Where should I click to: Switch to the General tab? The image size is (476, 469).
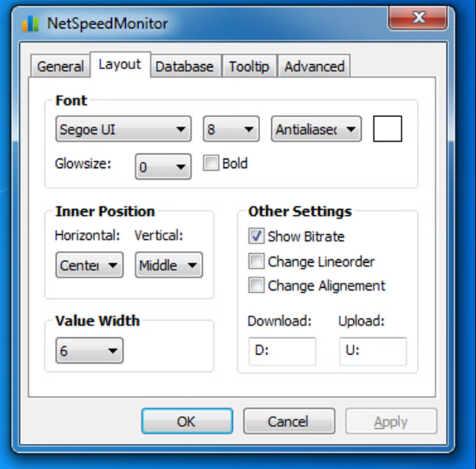[x=60, y=66]
